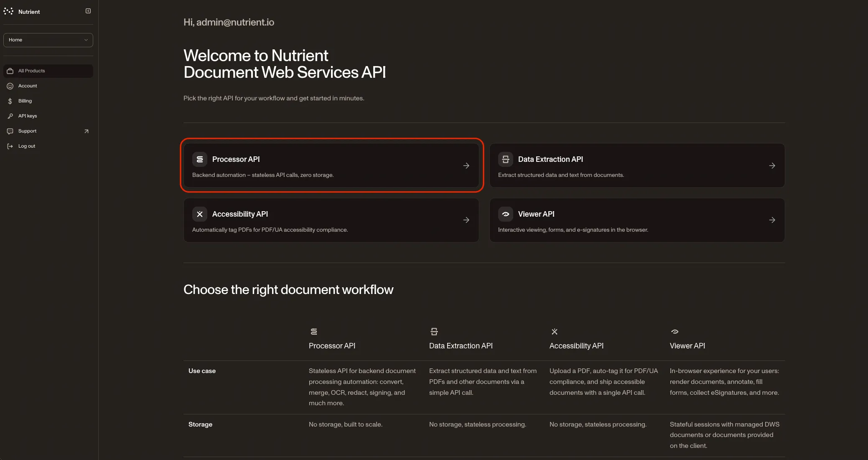Click the API keys key icon
The image size is (868, 460).
[x=10, y=116]
